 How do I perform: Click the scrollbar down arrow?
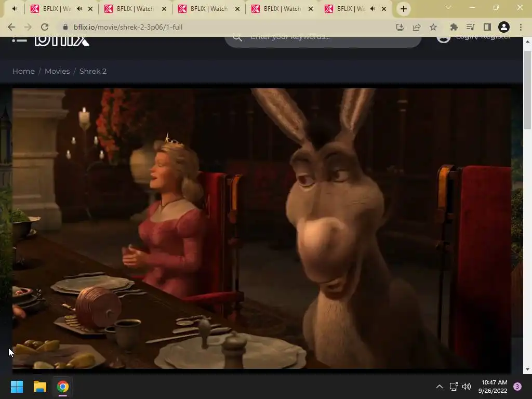[527, 369]
